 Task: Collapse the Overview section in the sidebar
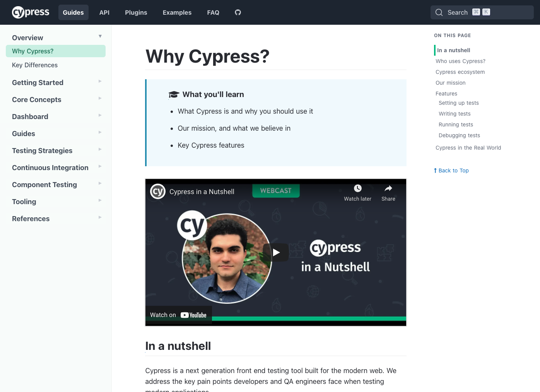pos(100,36)
